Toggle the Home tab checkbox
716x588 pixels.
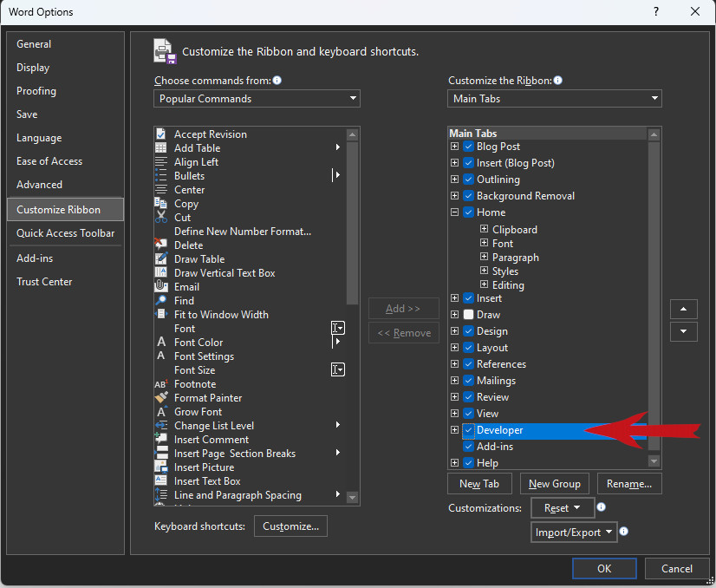468,212
